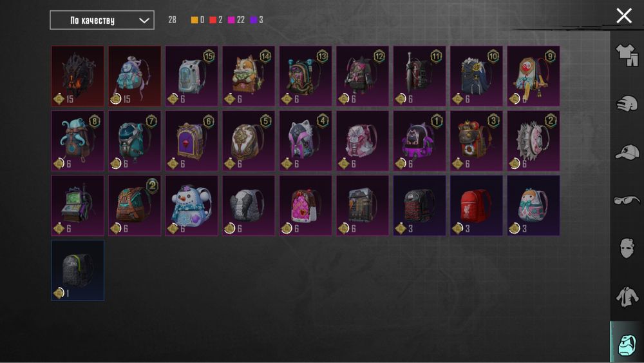Open the 'По качеству' sort dropdown
644x363 pixels.
click(102, 20)
